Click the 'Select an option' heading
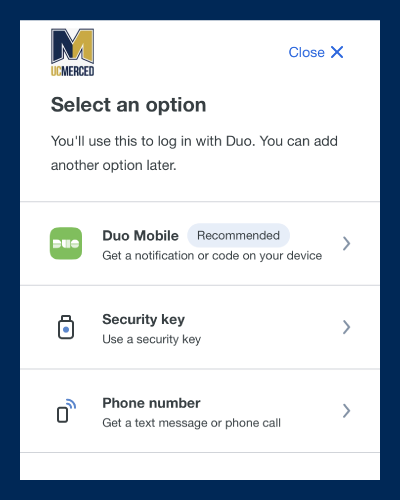The height and width of the screenshot is (500, 400). [128, 105]
